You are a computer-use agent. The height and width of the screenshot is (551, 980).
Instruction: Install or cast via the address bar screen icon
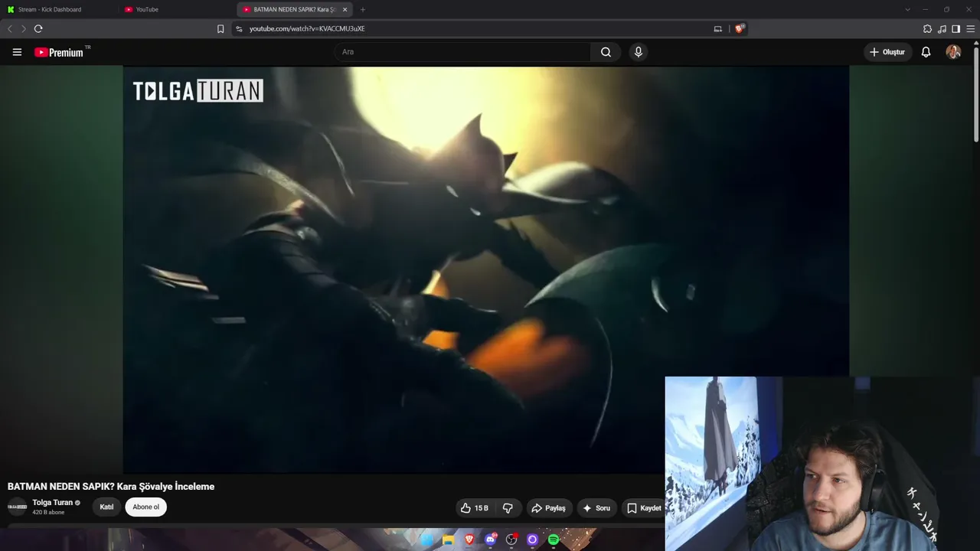[717, 29]
